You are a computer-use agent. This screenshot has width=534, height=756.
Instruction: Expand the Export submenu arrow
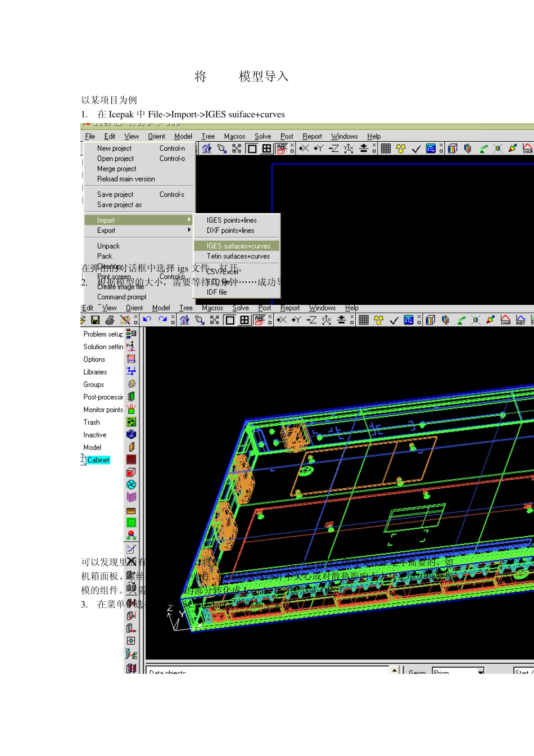189,230
